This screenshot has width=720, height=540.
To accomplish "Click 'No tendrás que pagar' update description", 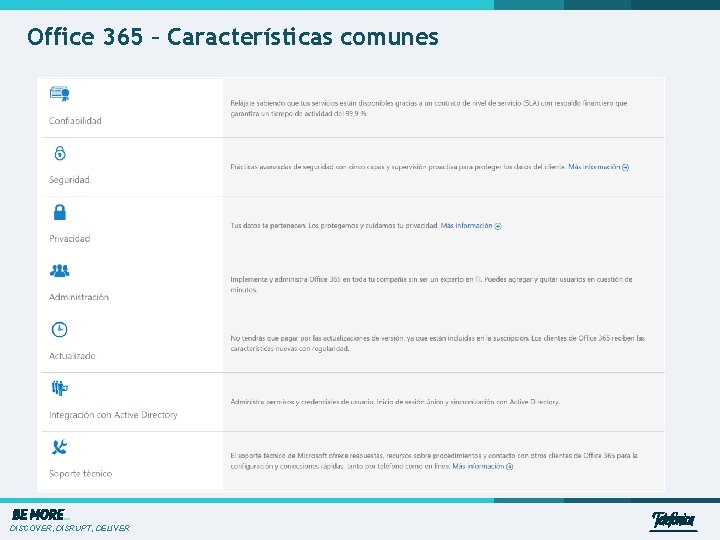I will 438,343.
